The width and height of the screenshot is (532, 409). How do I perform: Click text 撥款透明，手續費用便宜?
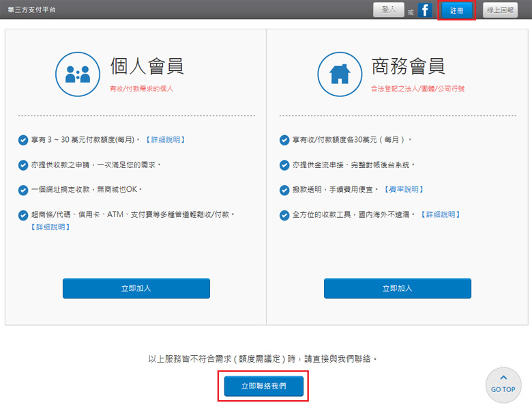tap(335, 189)
